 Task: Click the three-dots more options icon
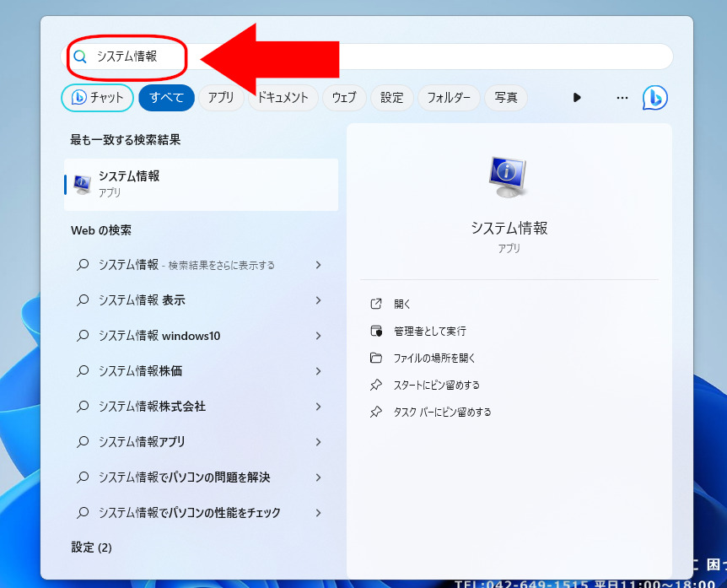(x=622, y=98)
